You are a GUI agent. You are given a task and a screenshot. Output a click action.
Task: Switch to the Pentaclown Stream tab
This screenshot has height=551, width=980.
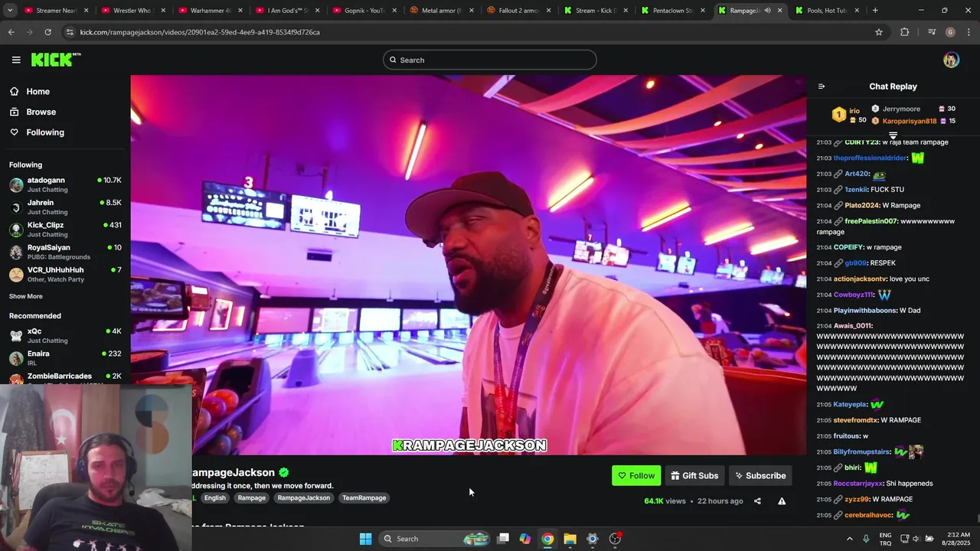[672, 11]
